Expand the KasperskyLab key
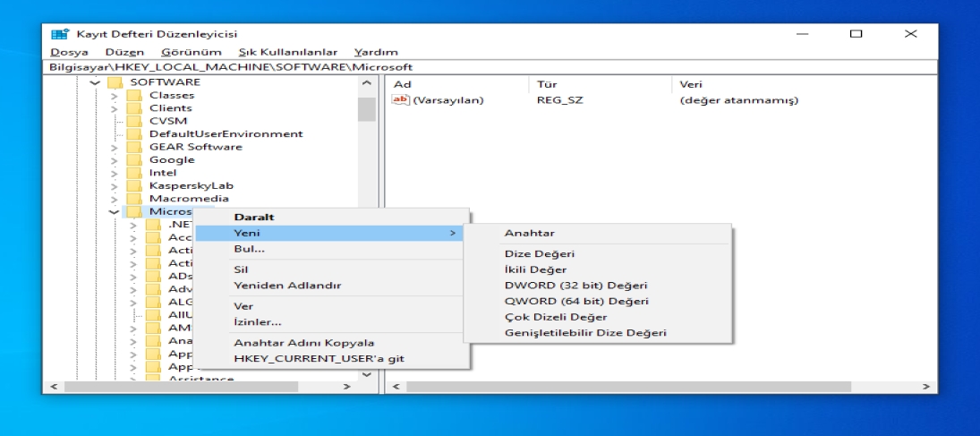Image resolution: width=980 pixels, height=436 pixels. coord(114,186)
